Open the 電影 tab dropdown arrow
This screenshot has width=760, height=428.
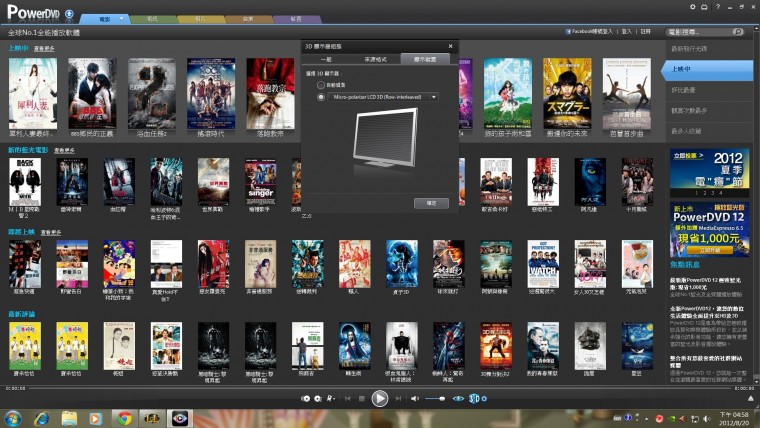tap(121, 19)
